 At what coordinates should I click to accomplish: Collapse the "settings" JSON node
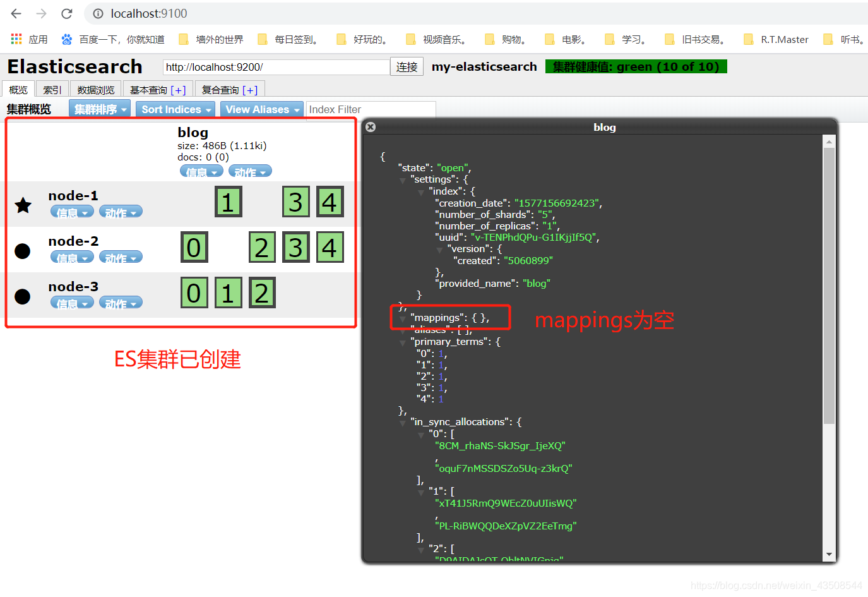403,181
